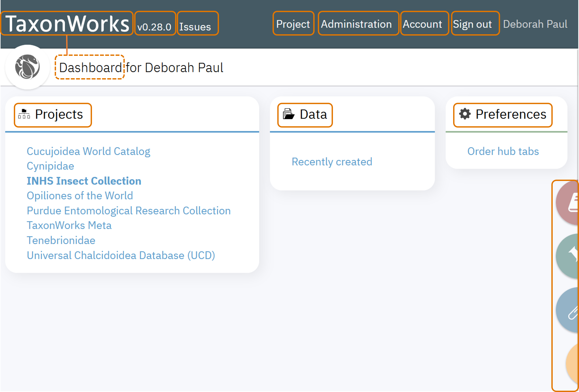The width and height of the screenshot is (579, 392).
Task: Open Universal Chalcidoidea Database (UCD) project
Action: pos(121,255)
